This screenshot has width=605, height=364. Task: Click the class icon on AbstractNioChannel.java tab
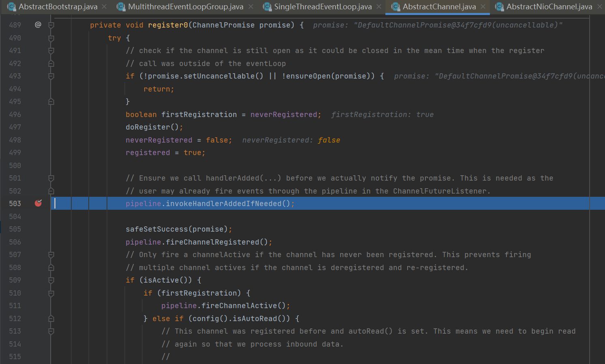(x=500, y=6)
